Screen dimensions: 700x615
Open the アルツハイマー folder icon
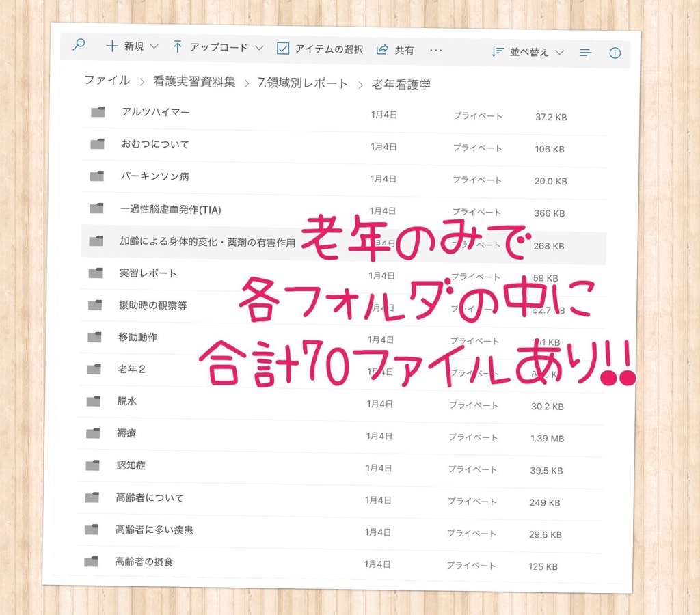tap(96, 112)
